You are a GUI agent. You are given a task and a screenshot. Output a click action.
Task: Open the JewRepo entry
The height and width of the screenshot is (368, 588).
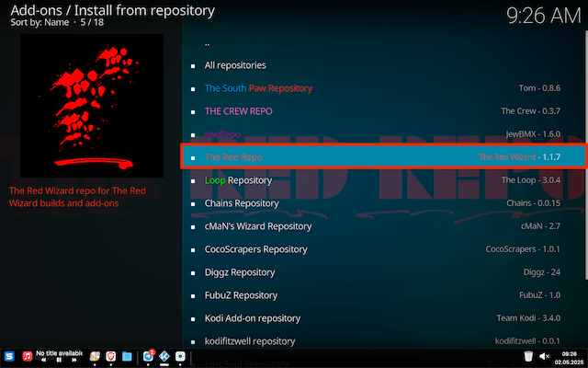pos(383,134)
